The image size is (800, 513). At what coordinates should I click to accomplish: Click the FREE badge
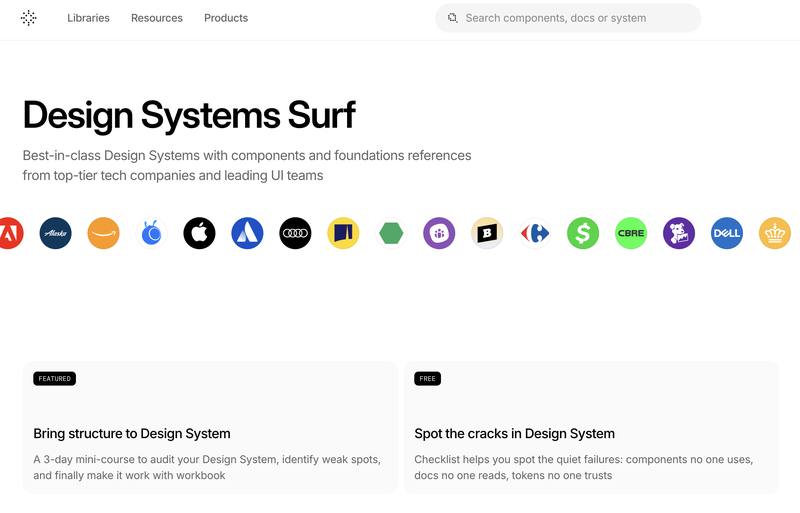pos(428,379)
